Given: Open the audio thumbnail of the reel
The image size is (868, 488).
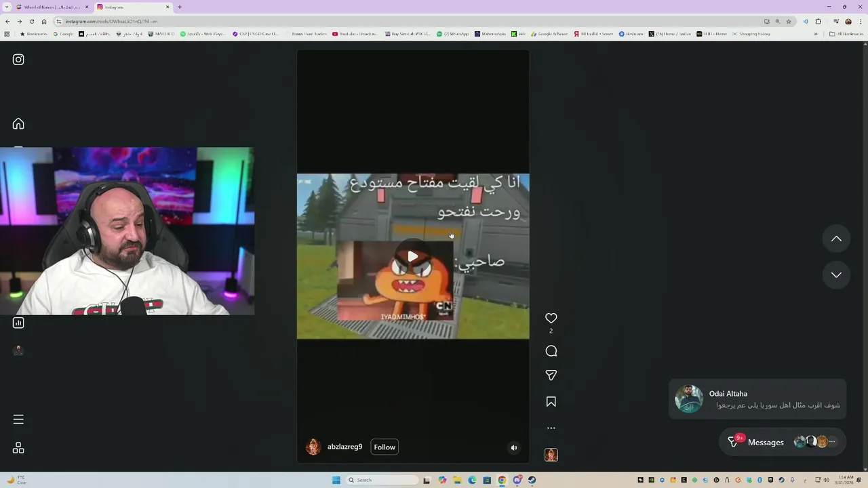Looking at the screenshot, I should (x=551, y=455).
